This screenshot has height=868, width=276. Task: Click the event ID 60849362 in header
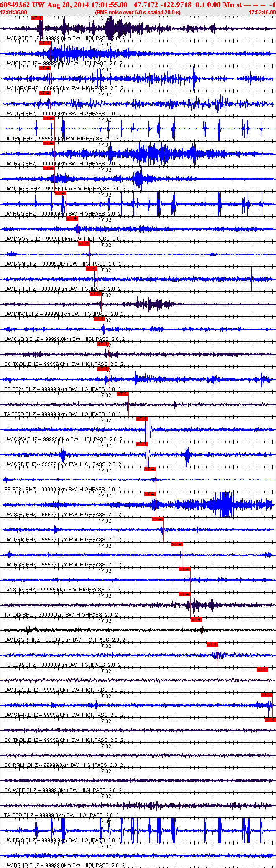[x=15, y=5]
